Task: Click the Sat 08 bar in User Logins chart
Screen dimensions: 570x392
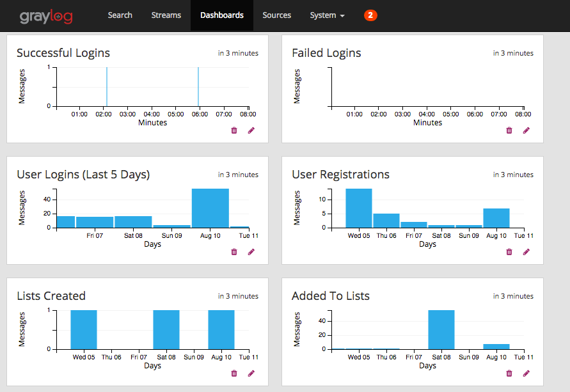Action: pyautogui.click(x=134, y=222)
